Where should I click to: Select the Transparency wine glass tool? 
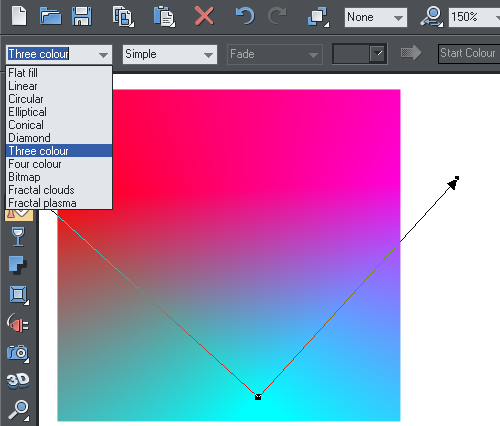pyautogui.click(x=18, y=236)
